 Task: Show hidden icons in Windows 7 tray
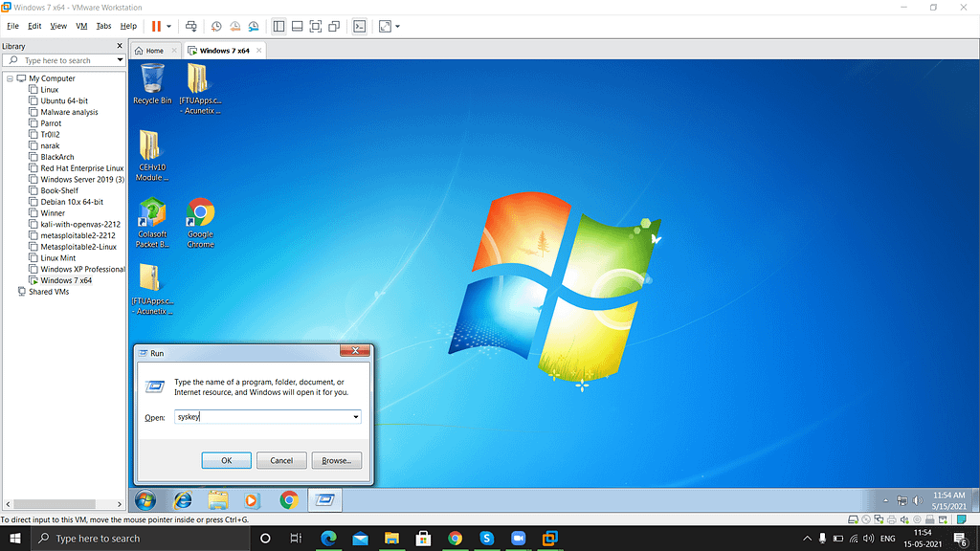[885, 500]
